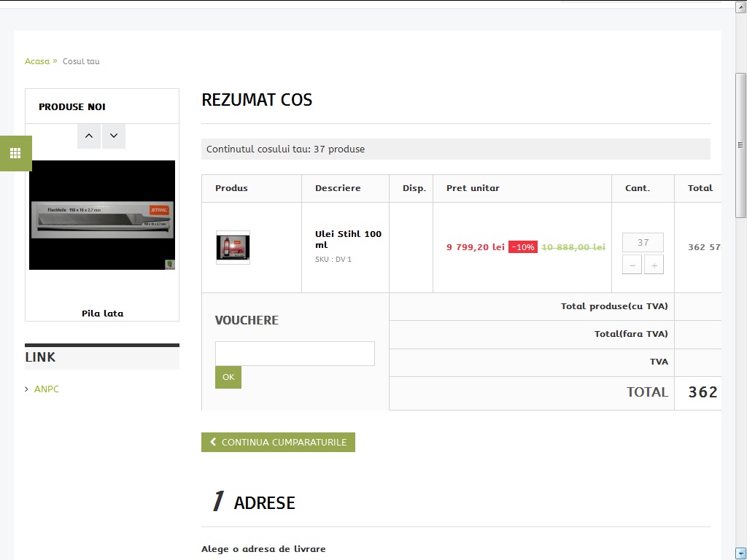747x560 pixels.
Task: Click the Cant. column header
Action: (x=638, y=188)
